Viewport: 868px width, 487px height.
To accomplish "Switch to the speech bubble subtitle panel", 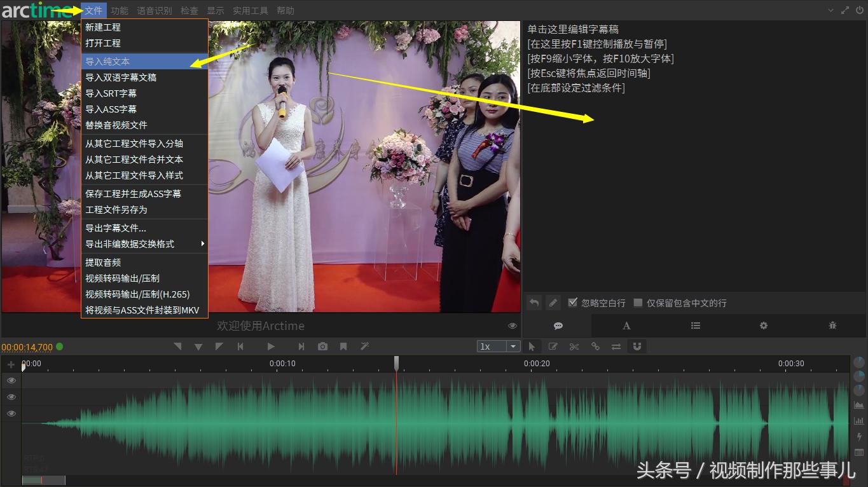I will (558, 326).
